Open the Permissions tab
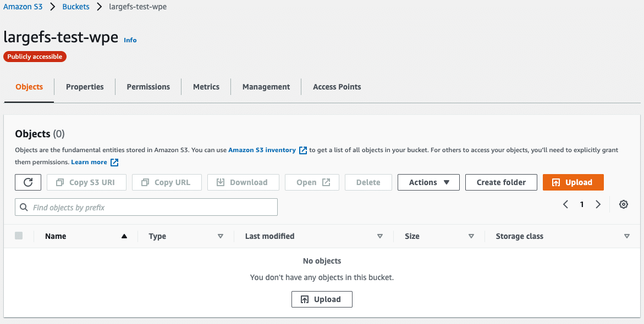644x324 pixels. 148,87
